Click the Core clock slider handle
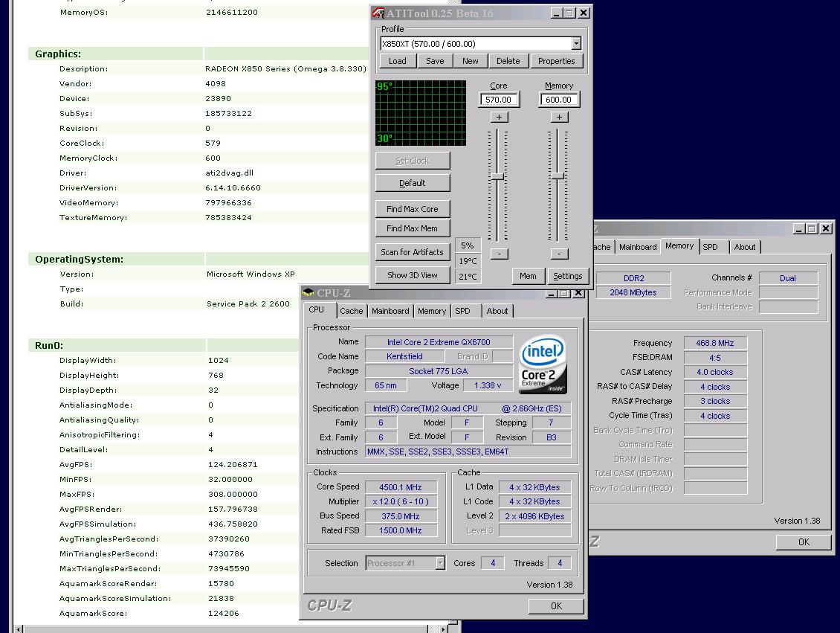This screenshot has height=633, width=840. 498,176
